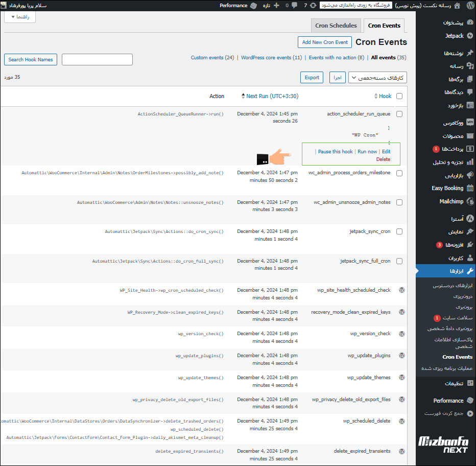
Task: Sort table by Hook column
Action: 383,96
